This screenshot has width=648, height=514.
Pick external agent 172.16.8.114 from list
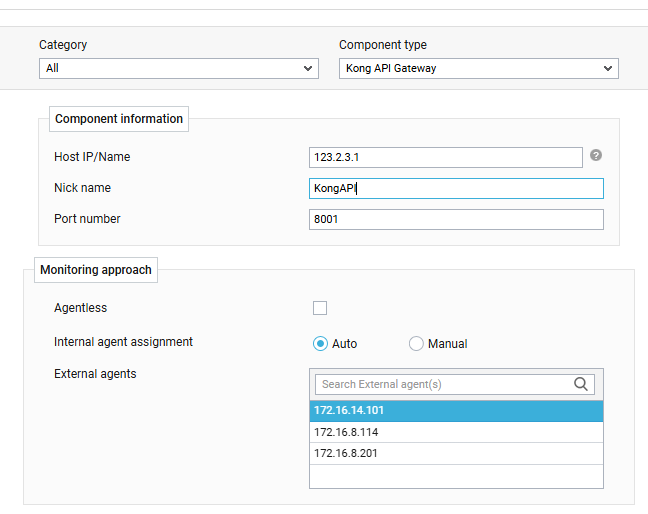point(456,432)
